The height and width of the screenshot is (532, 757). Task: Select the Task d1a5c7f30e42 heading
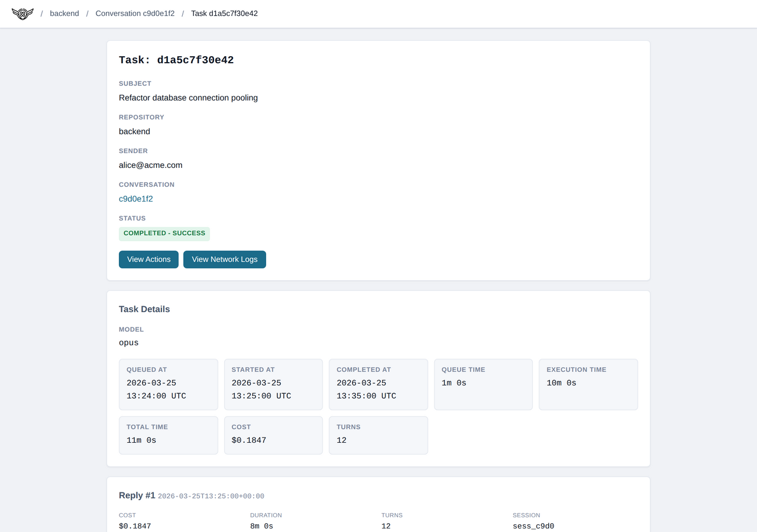[176, 60]
